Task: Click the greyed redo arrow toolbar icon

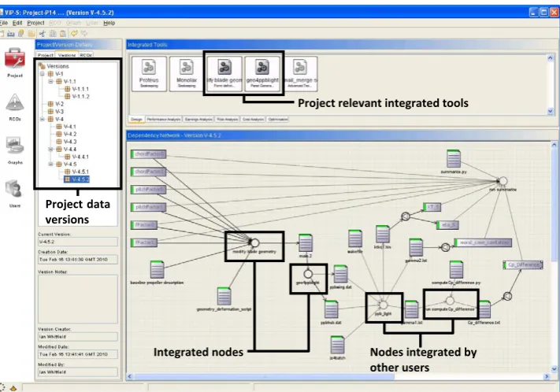Action: [84, 34]
